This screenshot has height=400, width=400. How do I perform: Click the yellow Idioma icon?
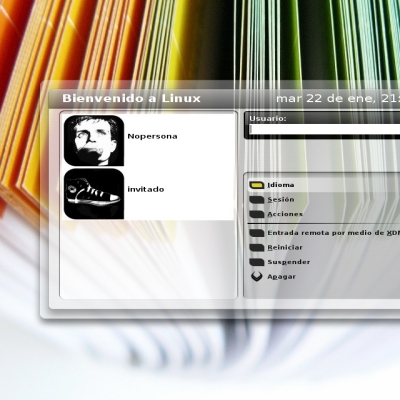(x=257, y=185)
